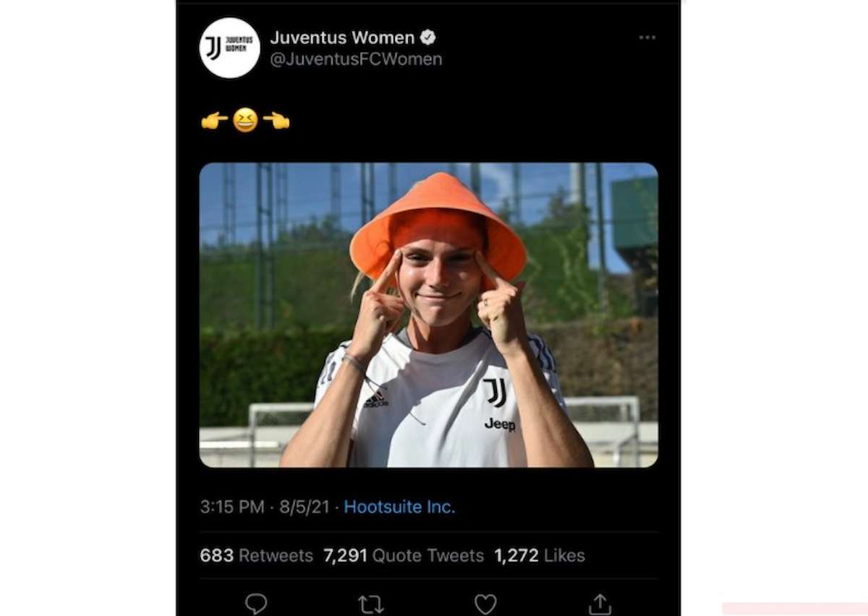
Task: Click the Juventus Women display name
Action: 345,37
